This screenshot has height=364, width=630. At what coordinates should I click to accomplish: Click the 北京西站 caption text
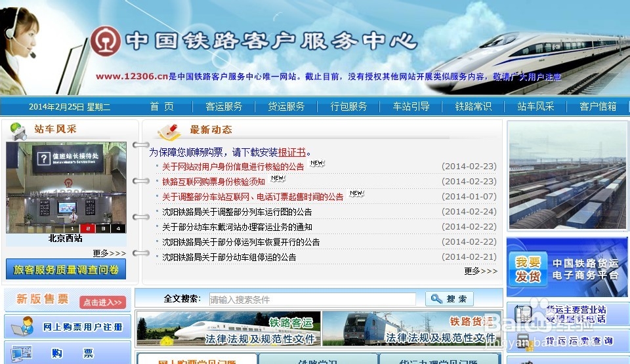[x=65, y=238]
